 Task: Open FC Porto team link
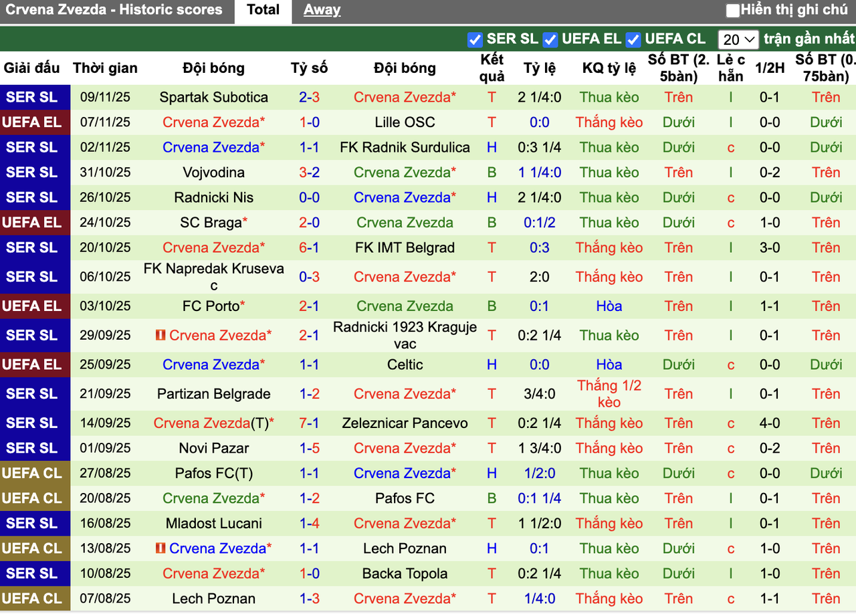coord(211,306)
